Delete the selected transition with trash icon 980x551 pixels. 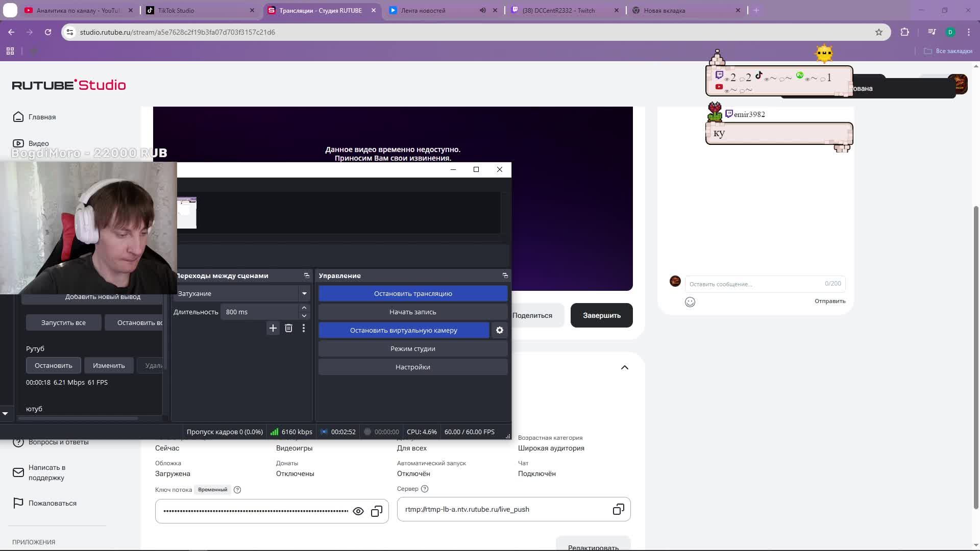coord(288,328)
